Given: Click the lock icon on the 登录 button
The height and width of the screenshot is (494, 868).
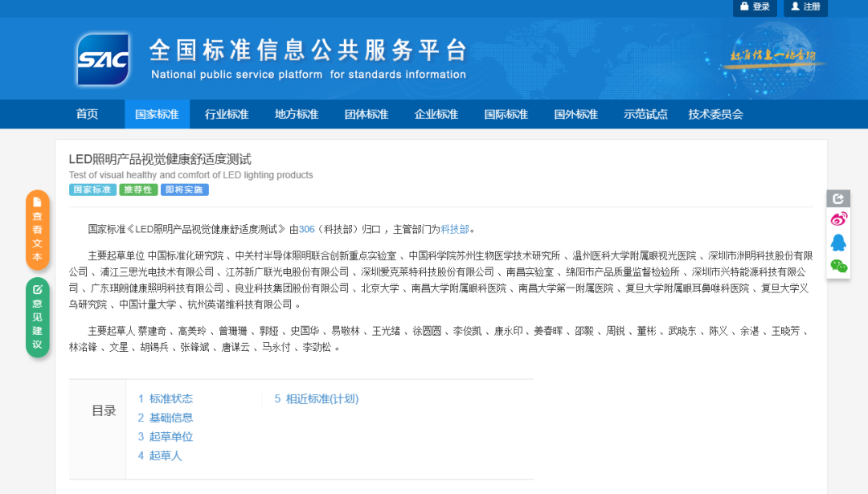Looking at the screenshot, I should (745, 7).
